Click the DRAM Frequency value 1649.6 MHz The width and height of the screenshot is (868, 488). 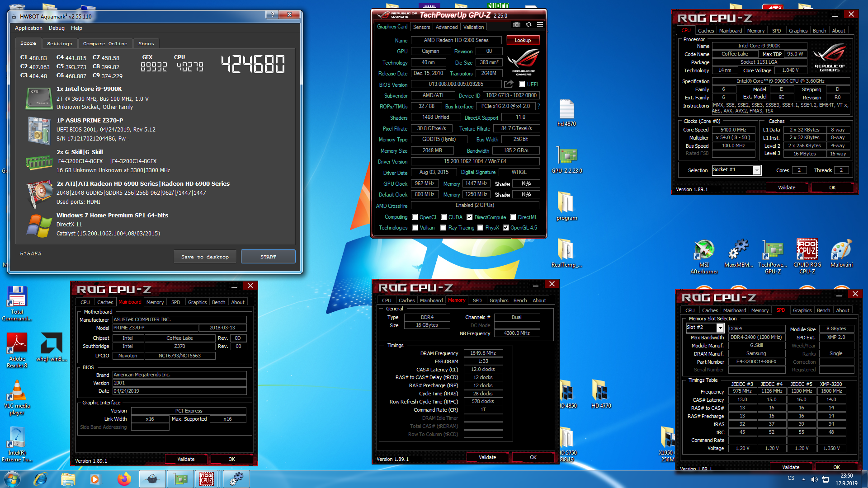coord(483,353)
